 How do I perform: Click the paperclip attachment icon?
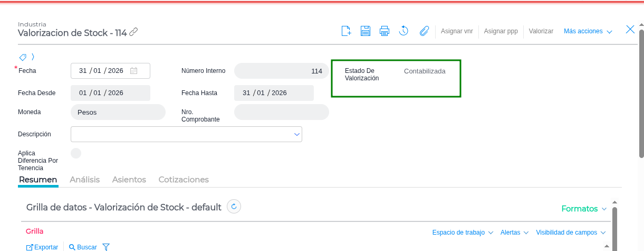click(424, 31)
